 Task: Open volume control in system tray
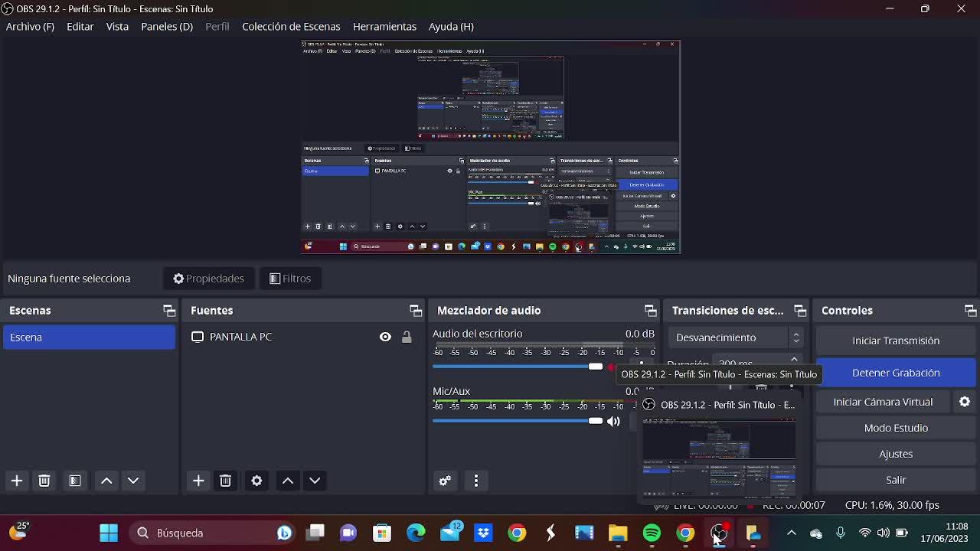[x=883, y=533]
